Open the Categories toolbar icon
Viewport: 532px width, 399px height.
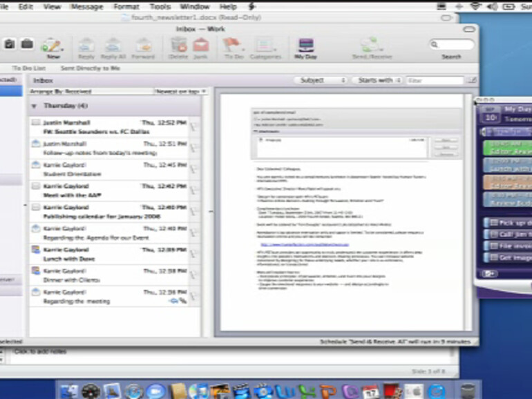point(264,46)
